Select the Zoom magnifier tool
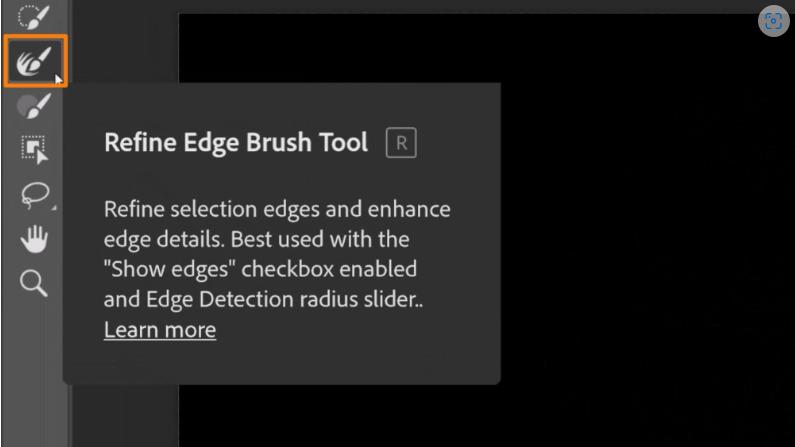795x447 pixels. tap(34, 283)
